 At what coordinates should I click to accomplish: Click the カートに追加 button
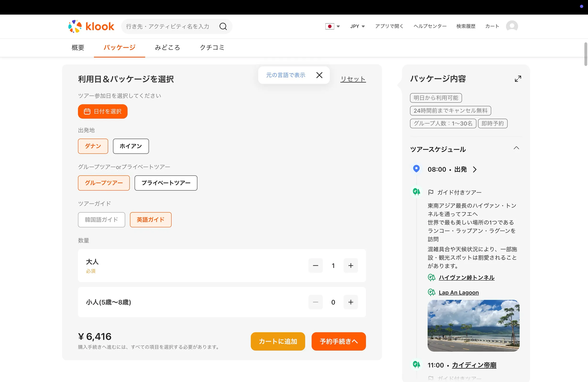coord(278,341)
